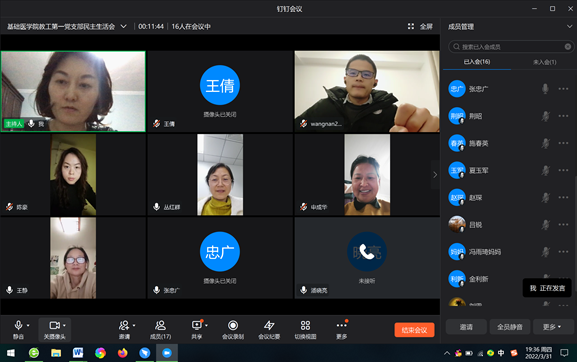Open Word from the Windows taskbar
This screenshot has height=363, width=578.
point(78,353)
